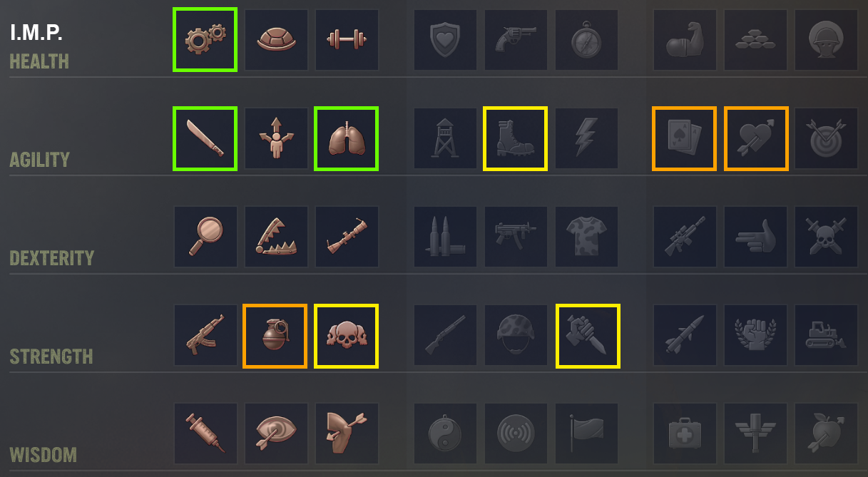Pick the bear trap perk icon
The image size is (868, 477).
pyautogui.click(x=276, y=237)
